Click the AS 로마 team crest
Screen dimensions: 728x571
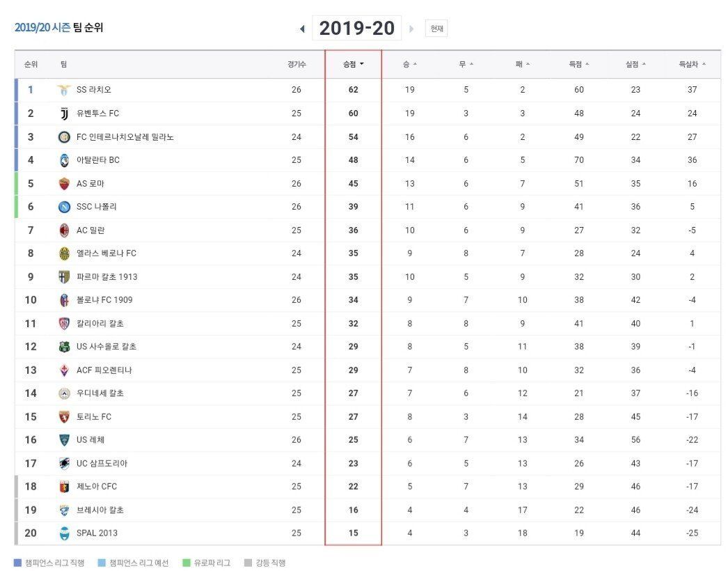pos(64,184)
